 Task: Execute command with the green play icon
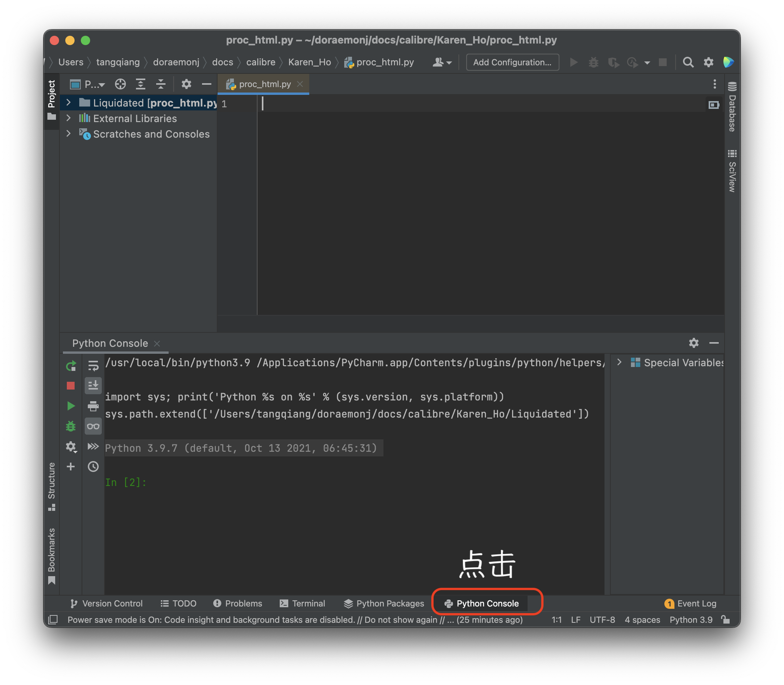click(x=71, y=406)
